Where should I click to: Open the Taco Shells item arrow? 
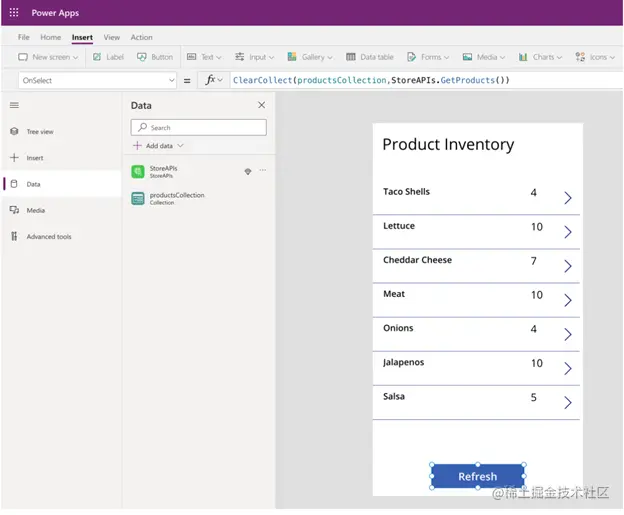(568, 197)
